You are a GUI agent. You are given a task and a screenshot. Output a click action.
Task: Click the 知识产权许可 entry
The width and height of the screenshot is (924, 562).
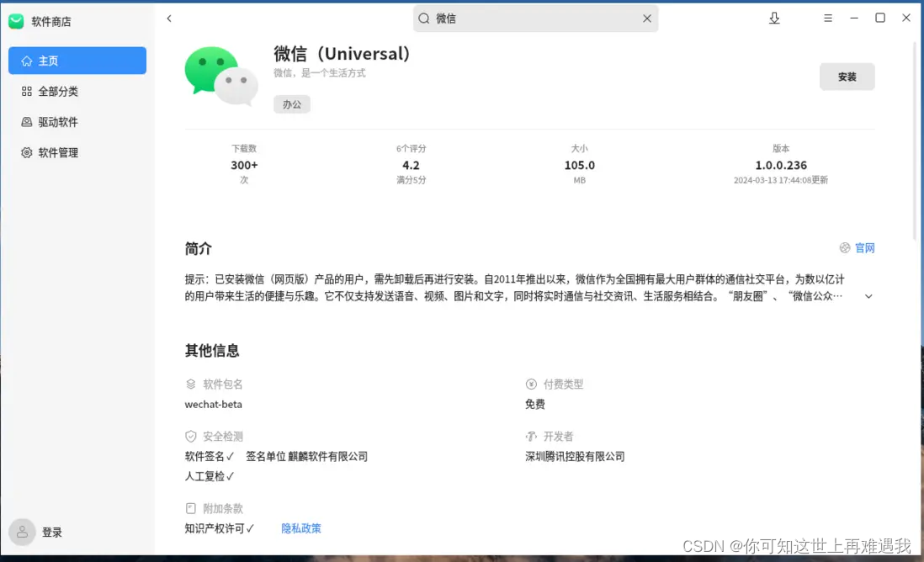[x=219, y=528]
